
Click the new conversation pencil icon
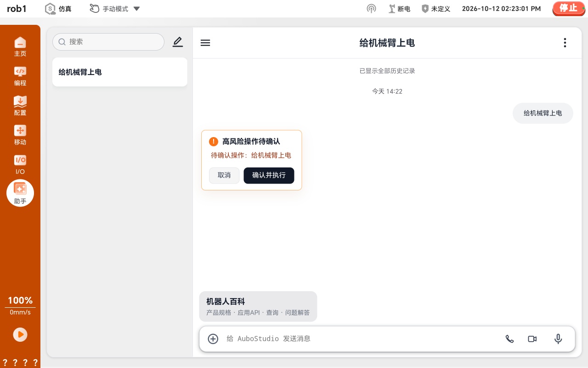click(178, 42)
